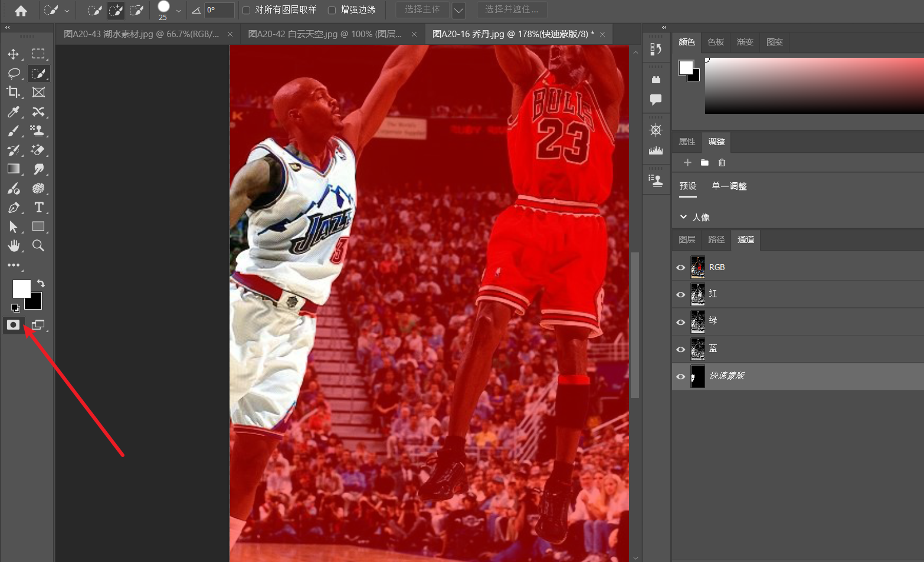
Task: Expand the collapsed panel dock arrows
Action: tap(664, 27)
